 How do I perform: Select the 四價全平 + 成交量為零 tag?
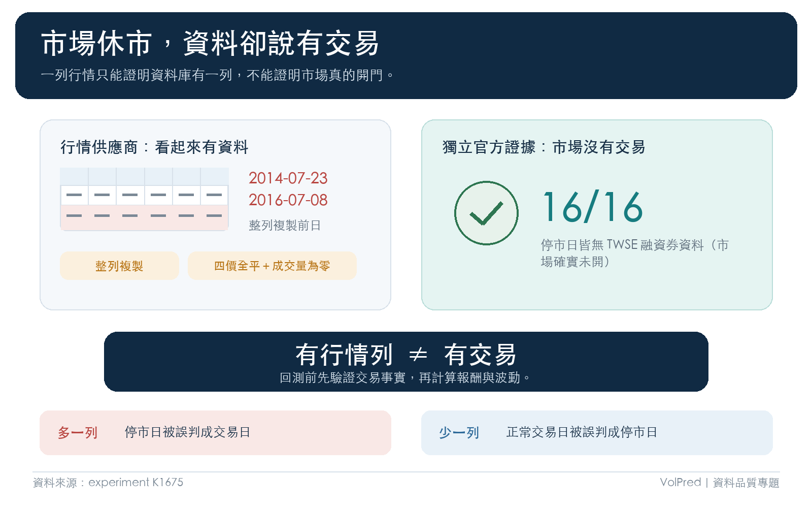pos(272,266)
